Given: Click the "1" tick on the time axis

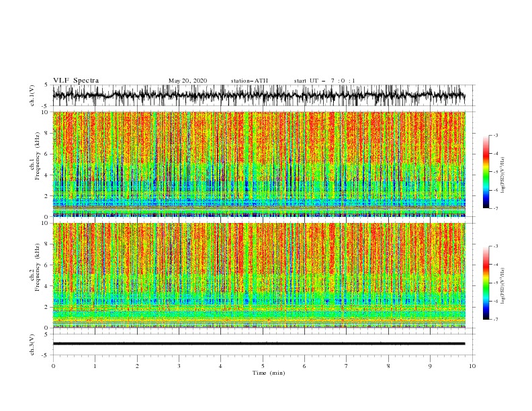Looking at the screenshot, I should (95, 366).
